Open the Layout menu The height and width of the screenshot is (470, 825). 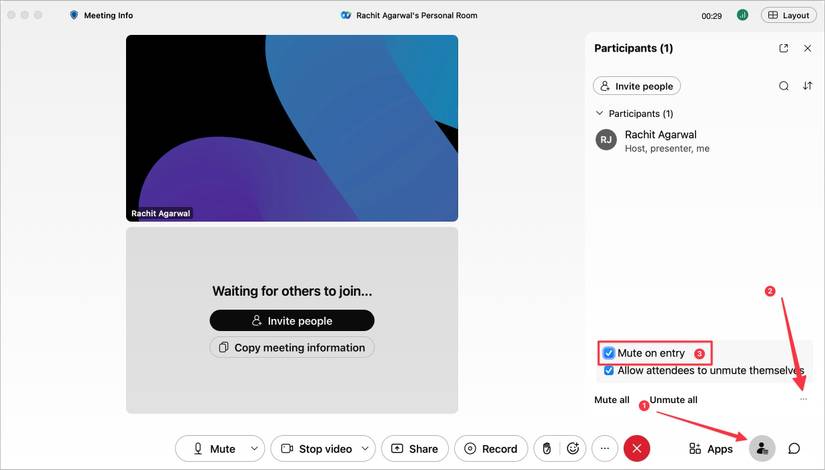click(x=788, y=15)
